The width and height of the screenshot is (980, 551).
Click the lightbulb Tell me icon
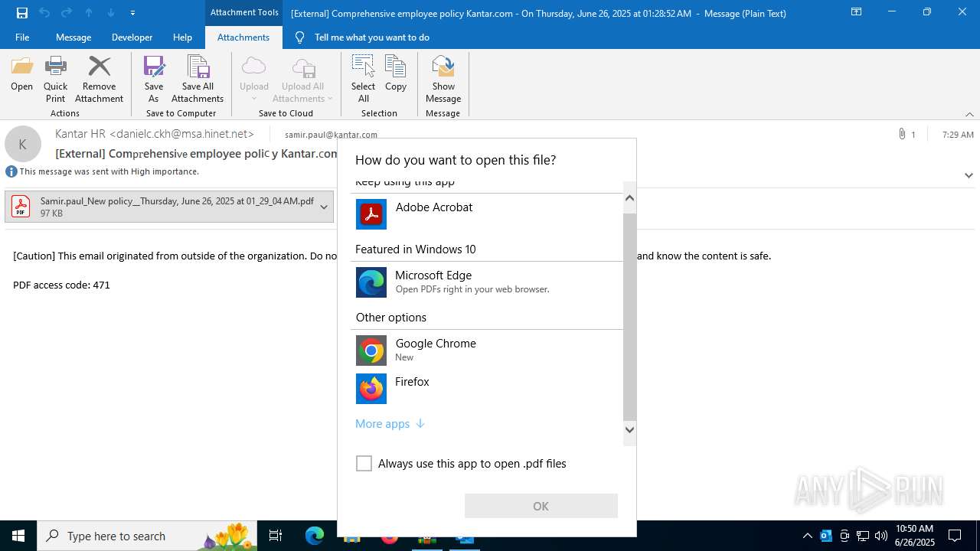point(300,37)
